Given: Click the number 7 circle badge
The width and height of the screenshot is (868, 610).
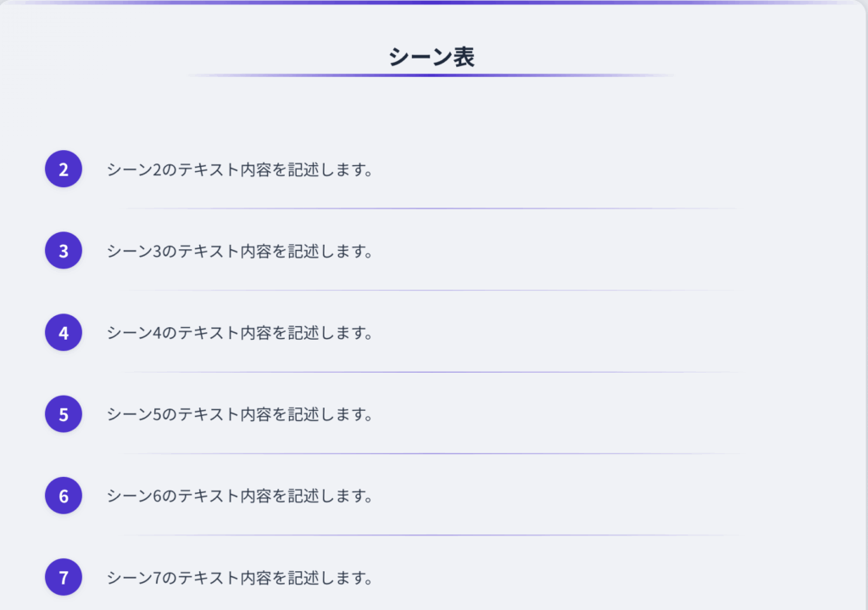Looking at the screenshot, I should [x=64, y=578].
